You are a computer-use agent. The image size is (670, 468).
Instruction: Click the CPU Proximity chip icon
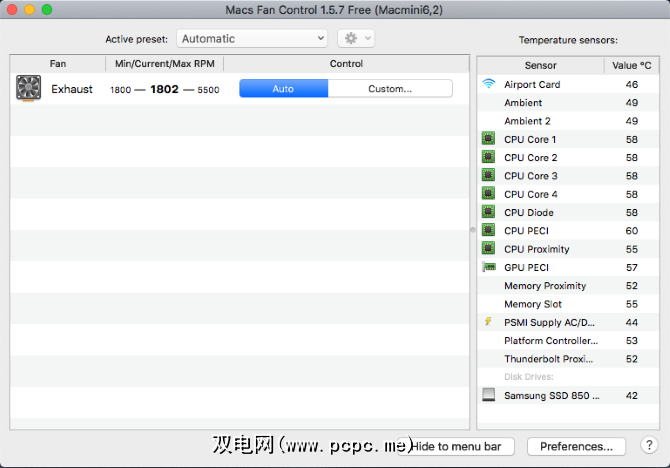pyautogui.click(x=488, y=248)
